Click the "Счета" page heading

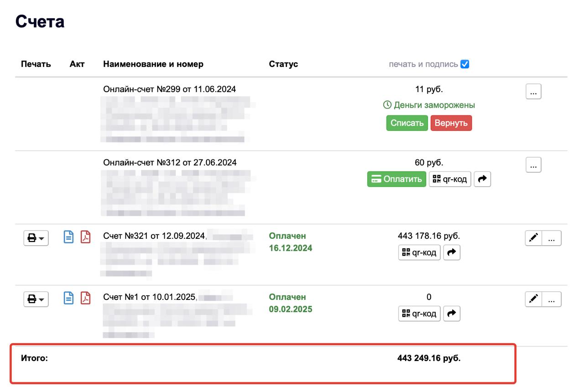pyautogui.click(x=40, y=21)
